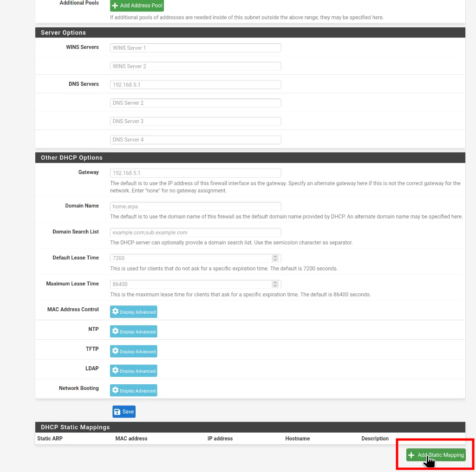476x472 pixels.
Task: Display Advanced options for Network Booting
Action: (x=134, y=390)
